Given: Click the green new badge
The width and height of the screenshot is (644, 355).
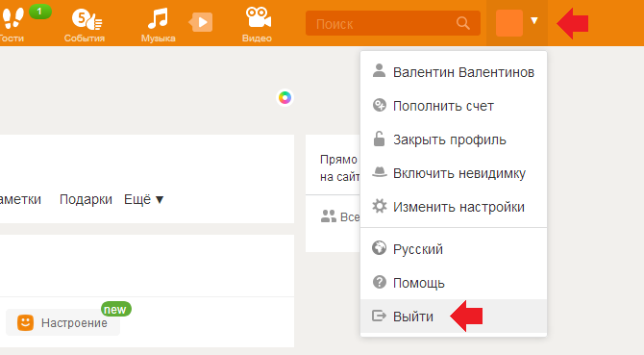Looking at the screenshot, I should [115, 309].
